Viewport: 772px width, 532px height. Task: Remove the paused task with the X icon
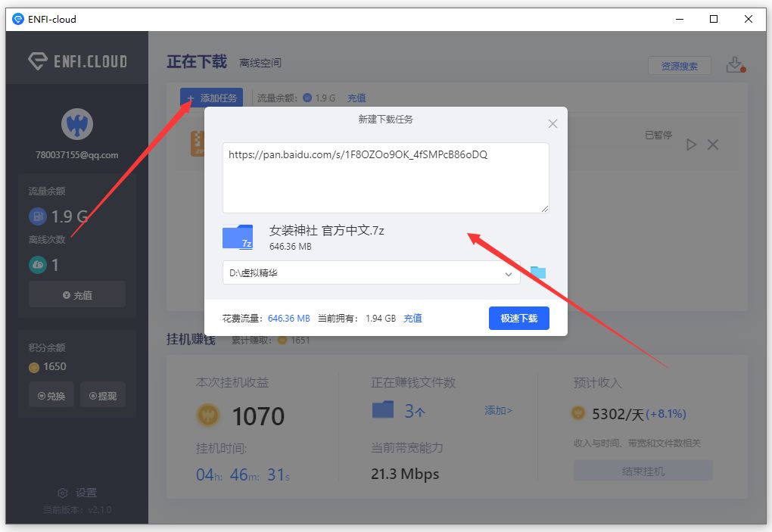pos(712,145)
